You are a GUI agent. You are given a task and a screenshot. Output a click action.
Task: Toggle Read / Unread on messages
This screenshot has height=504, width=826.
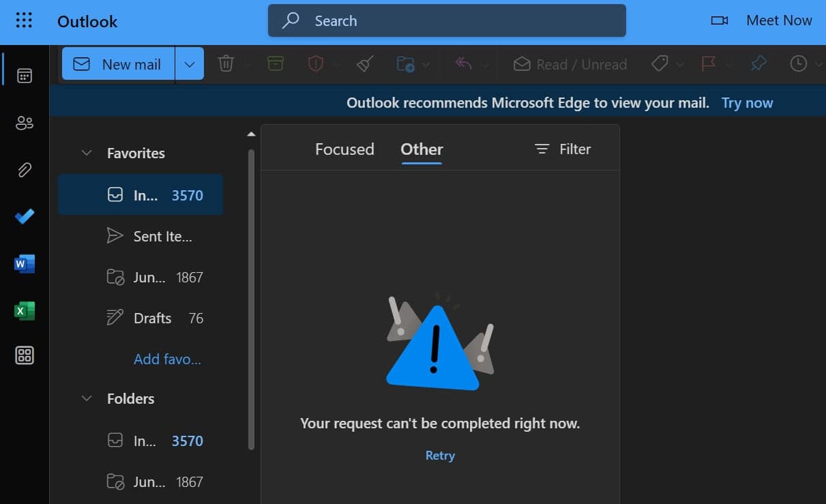tap(570, 63)
